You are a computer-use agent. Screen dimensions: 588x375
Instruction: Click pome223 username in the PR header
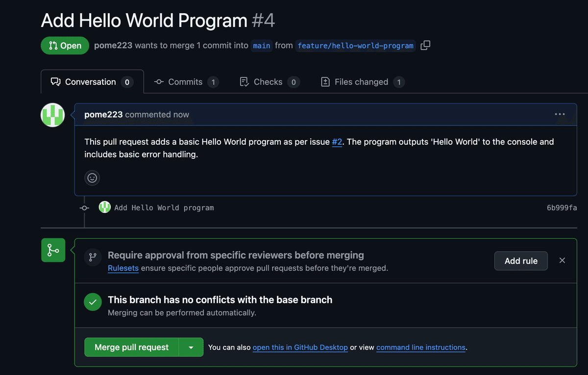click(113, 45)
